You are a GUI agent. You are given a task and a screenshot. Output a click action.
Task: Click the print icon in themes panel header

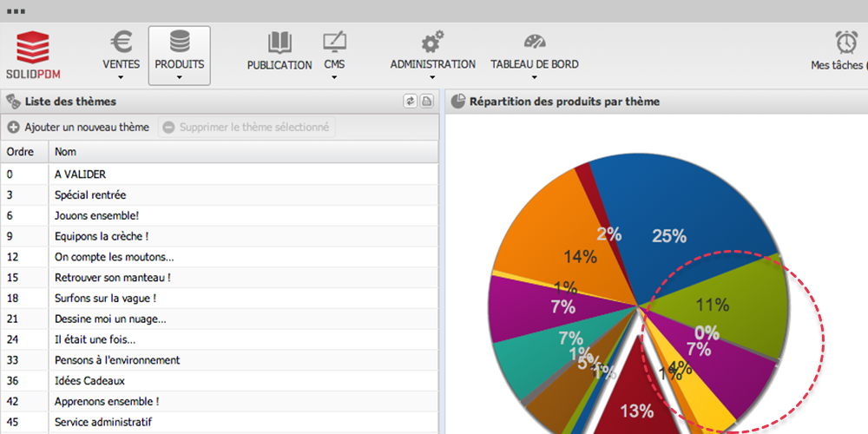click(426, 102)
